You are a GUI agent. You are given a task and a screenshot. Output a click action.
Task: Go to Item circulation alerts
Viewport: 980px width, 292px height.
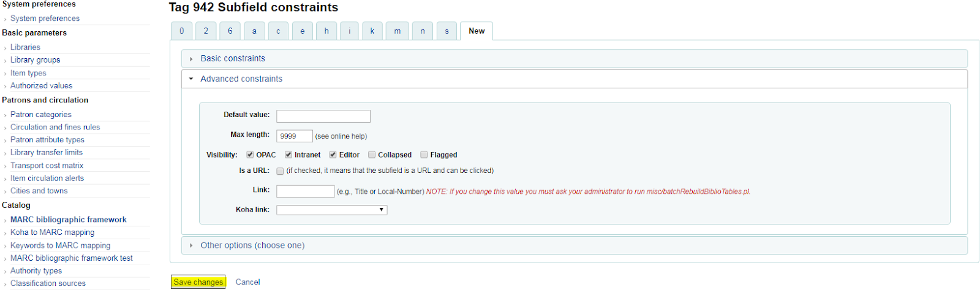pyautogui.click(x=47, y=178)
